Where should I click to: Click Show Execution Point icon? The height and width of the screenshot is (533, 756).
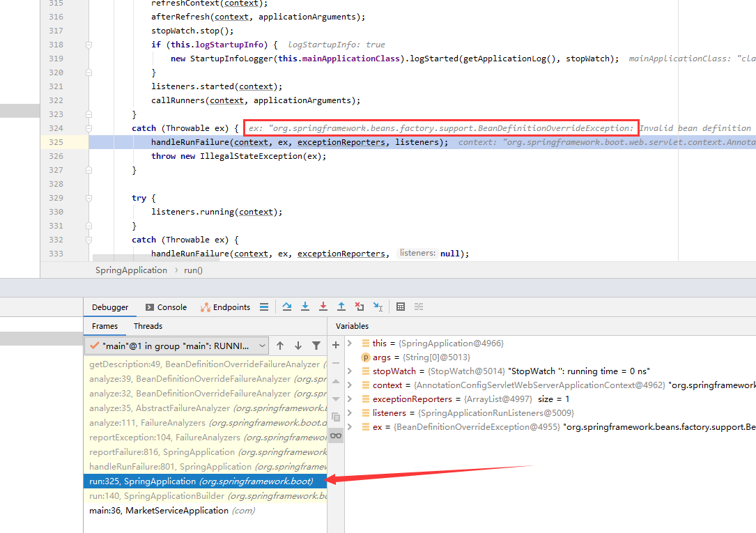[x=264, y=307]
